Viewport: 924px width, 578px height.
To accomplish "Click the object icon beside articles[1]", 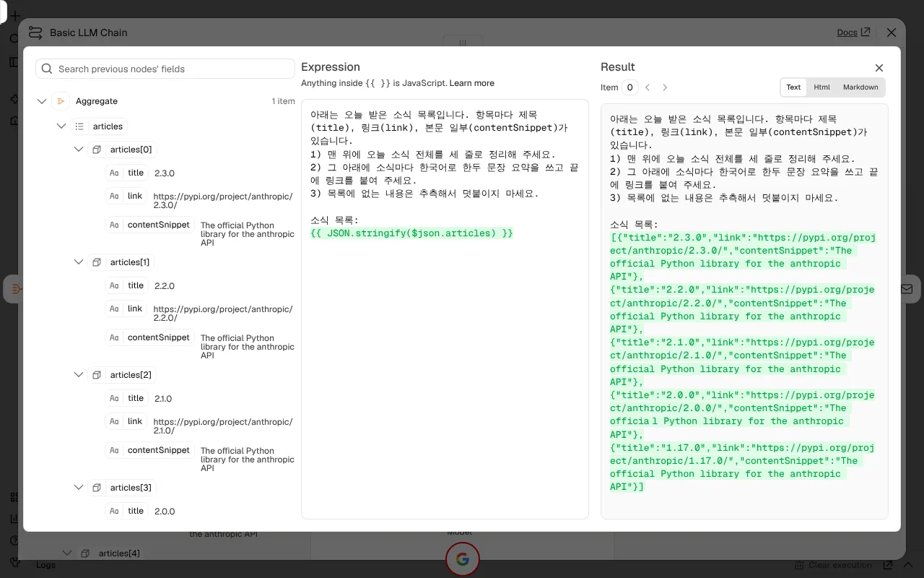I will click(x=97, y=262).
